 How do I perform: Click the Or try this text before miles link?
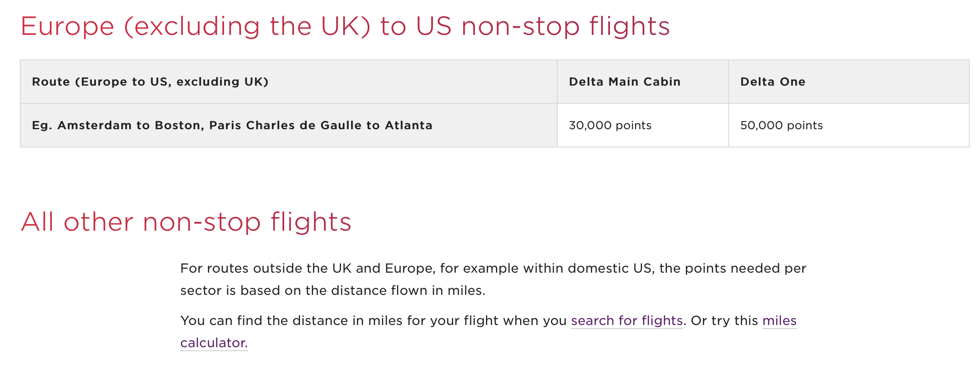click(x=724, y=321)
